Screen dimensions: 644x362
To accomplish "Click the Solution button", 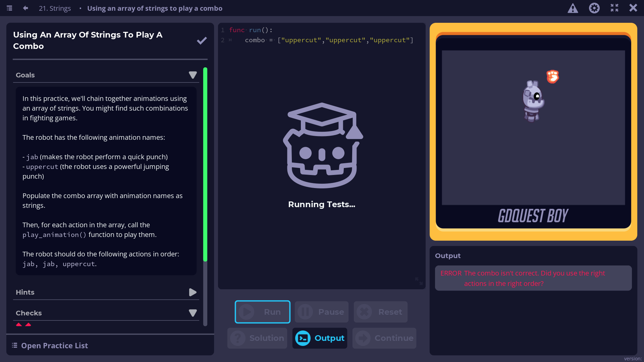I will pos(257,338).
